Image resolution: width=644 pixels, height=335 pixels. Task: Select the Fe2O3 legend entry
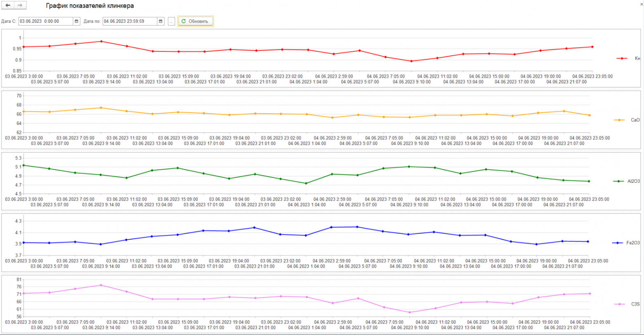(x=626, y=243)
